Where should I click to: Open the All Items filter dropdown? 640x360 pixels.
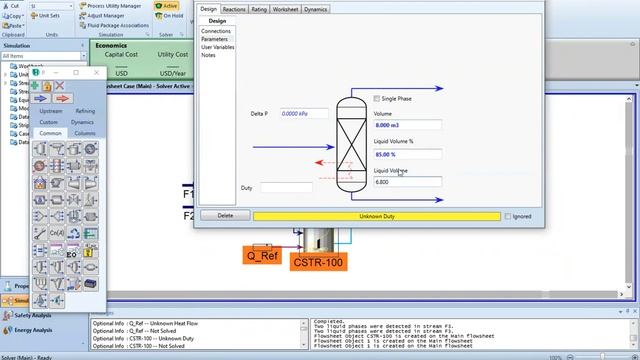click(x=84, y=56)
